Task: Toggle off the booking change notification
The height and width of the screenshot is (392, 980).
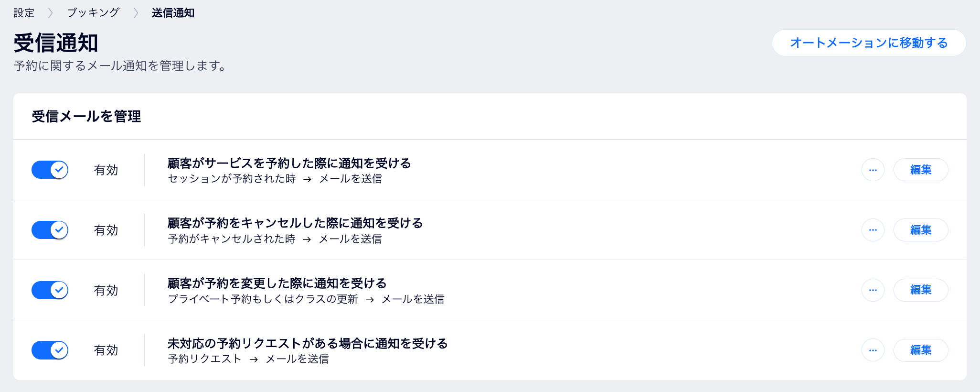Action: 50,290
